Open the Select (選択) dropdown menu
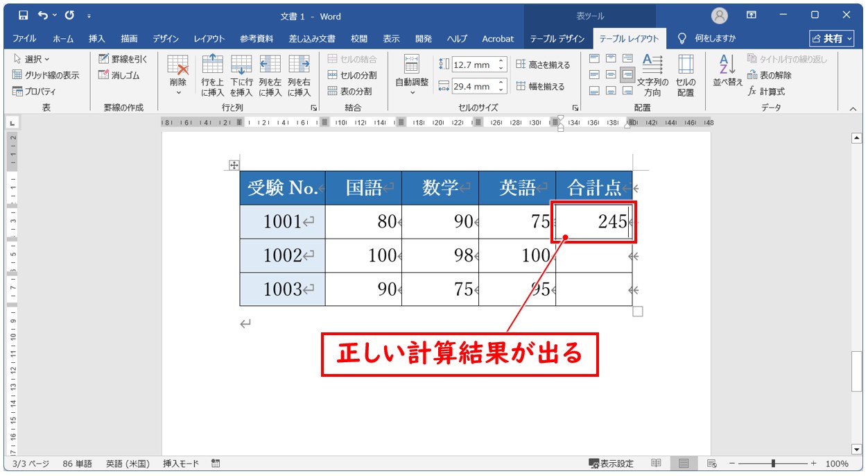The height and width of the screenshot is (476, 868). (x=32, y=60)
